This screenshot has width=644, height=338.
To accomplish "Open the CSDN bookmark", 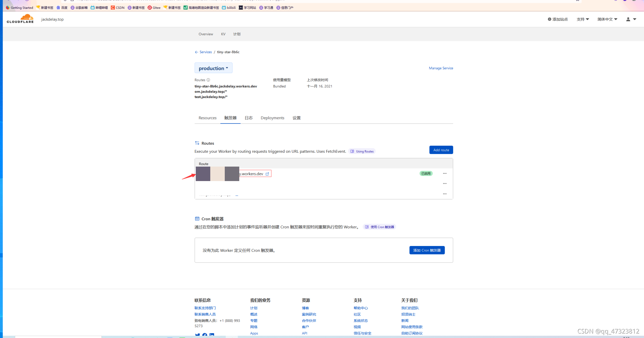I will [x=118, y=8].
